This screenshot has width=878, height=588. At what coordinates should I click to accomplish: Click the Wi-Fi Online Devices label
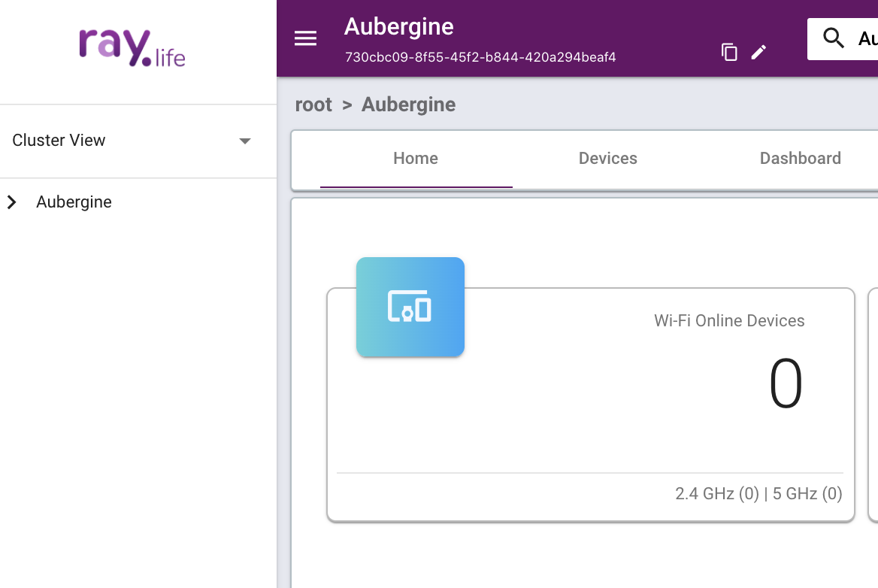729,321
